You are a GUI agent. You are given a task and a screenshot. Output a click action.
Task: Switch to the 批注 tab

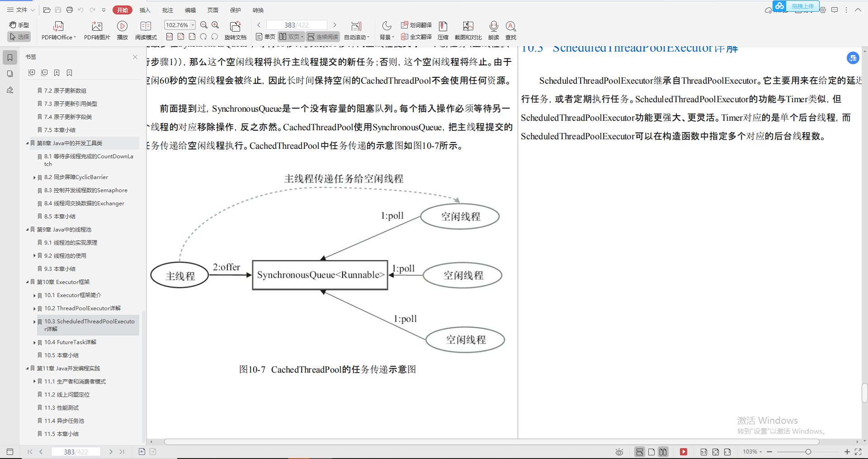(x=167, y=10)
